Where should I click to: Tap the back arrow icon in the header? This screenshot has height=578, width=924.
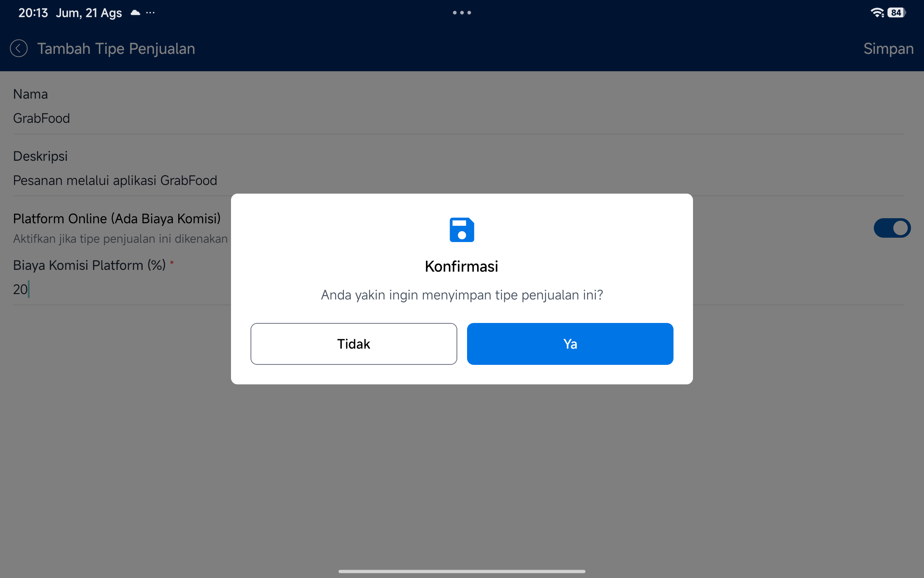pyautogui.click(x=19, y=48)
